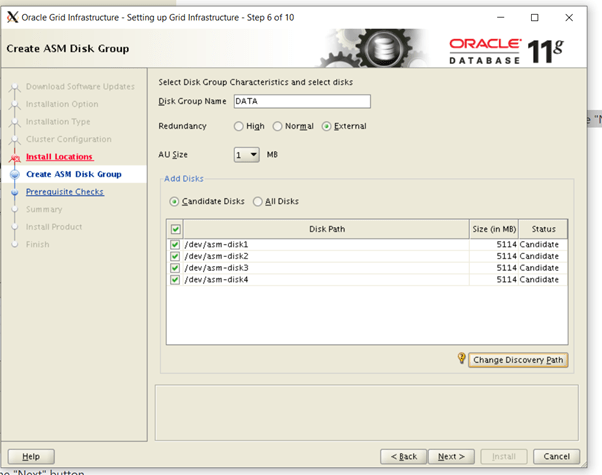Toggle the /dev/asm-disk3 checkbox
The height and width of the screenshot is (475, 602).
pos(175,268)
